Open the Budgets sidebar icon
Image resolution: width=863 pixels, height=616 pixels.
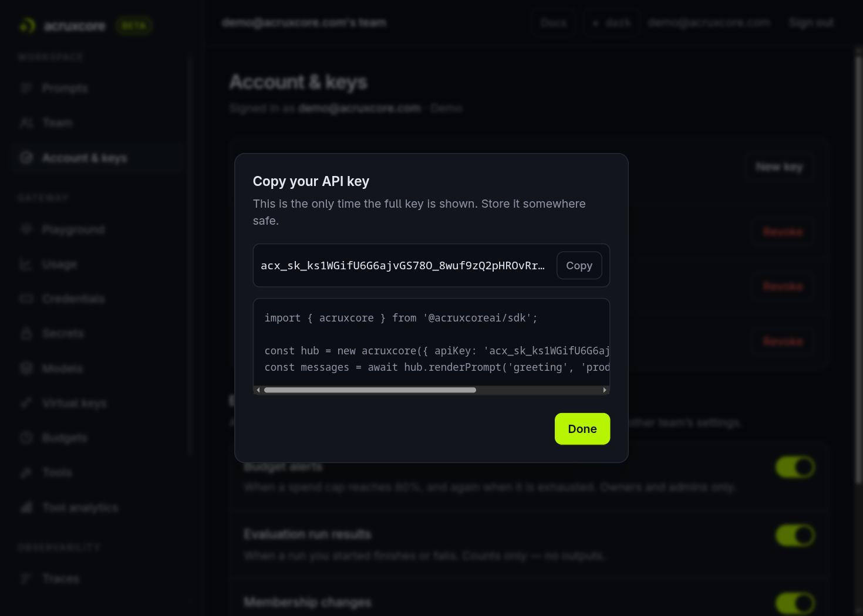tap(26, 438)
